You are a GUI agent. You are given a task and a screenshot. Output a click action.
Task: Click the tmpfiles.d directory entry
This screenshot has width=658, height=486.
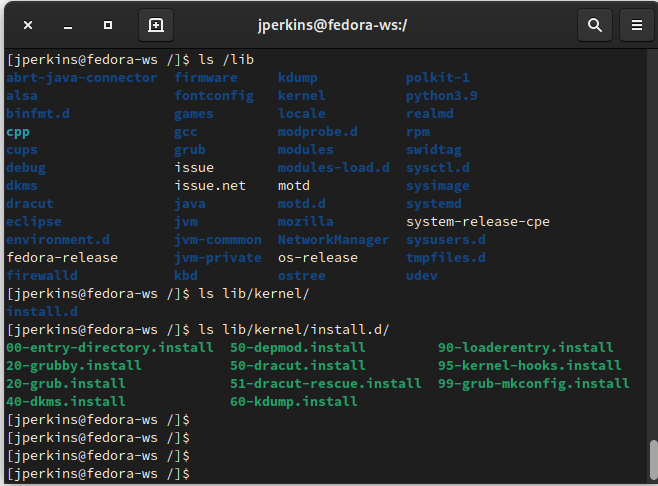point(446,258)
